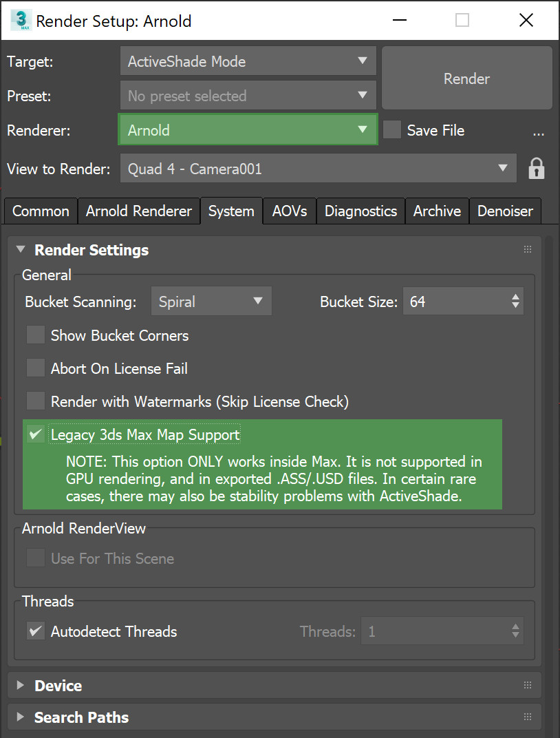Minimize the Render Setup window
560x738 pixels.
400,20
